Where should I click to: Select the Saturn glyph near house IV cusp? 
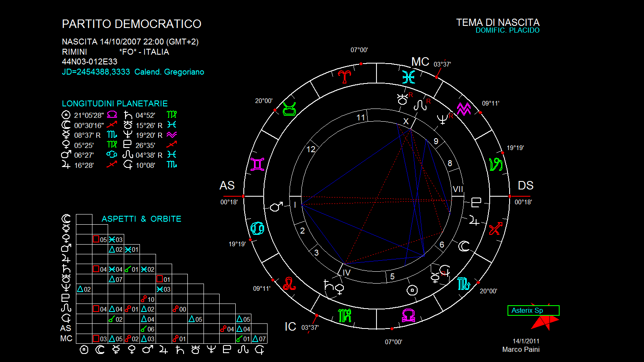328,285
